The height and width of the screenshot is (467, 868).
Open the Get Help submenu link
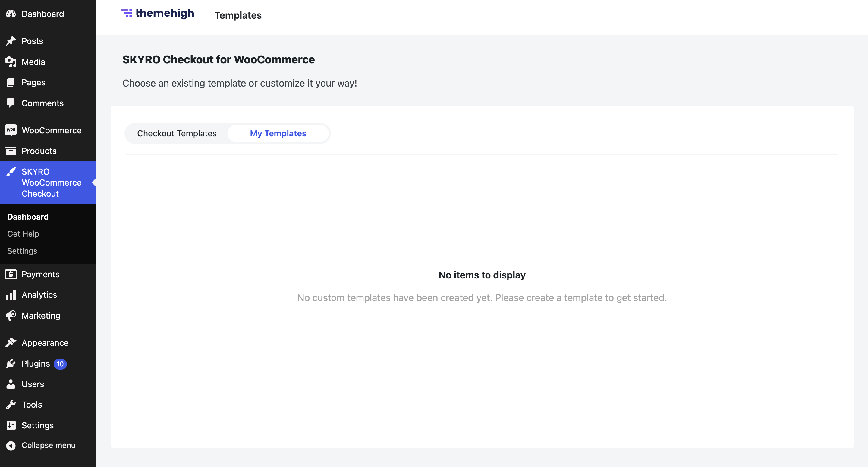click(23, 234)
